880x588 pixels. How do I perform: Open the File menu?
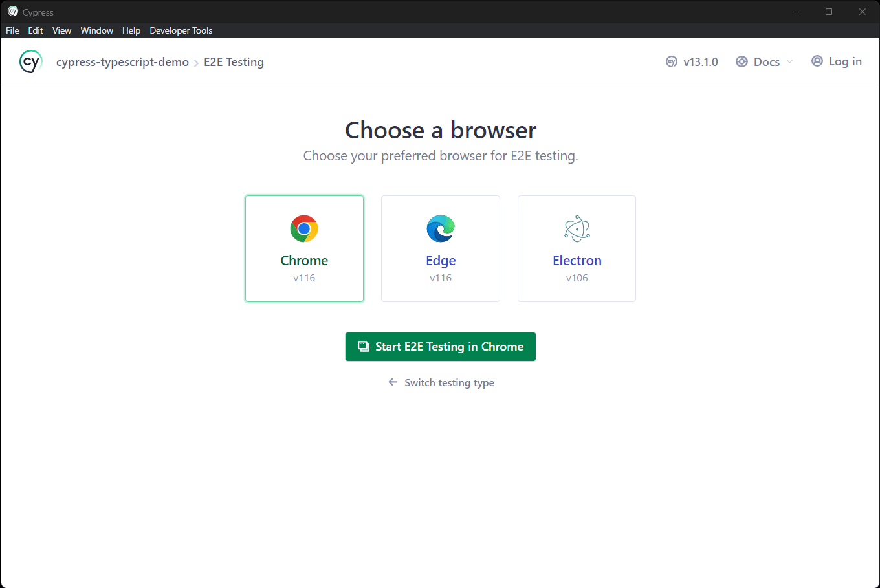pyautogui.click(x=12, y=30)
